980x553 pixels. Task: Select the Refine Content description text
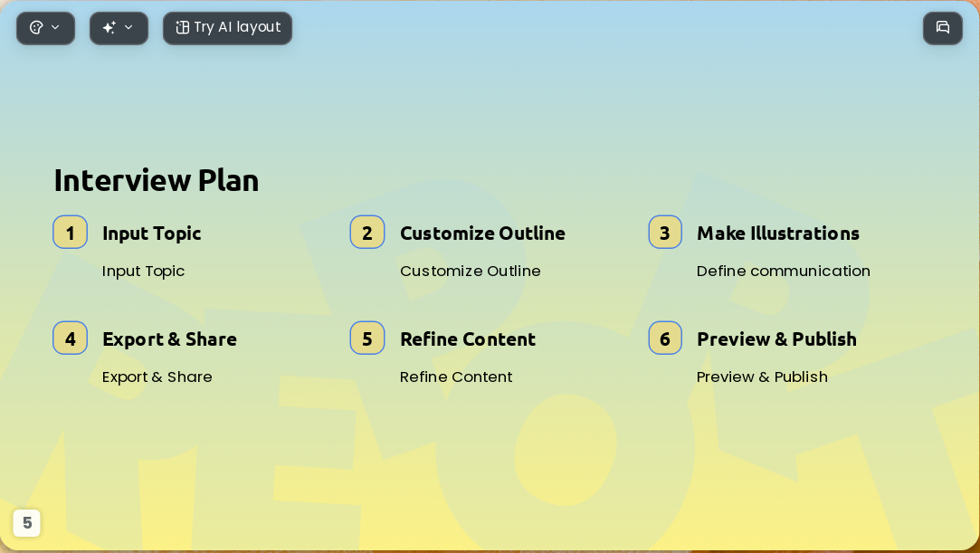pyautogui.click(x=456, y=377)
